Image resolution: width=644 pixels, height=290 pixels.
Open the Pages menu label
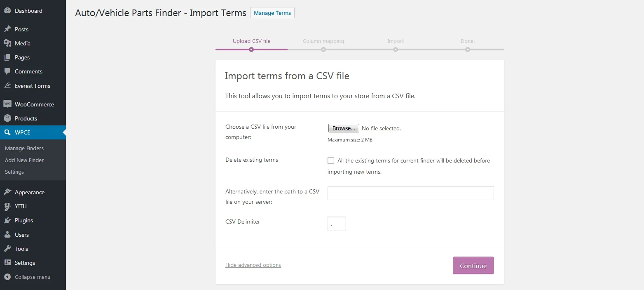[22, 57]
